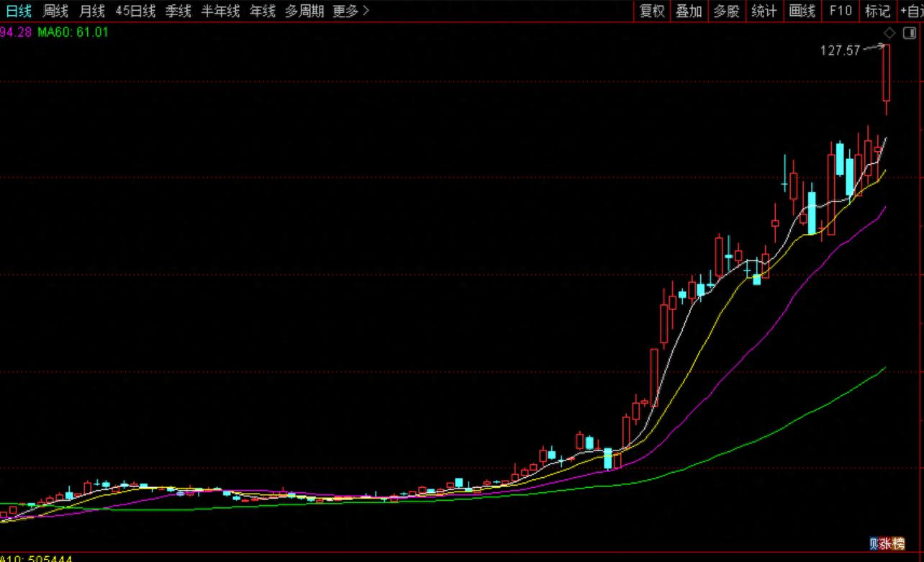
Task: Click the 统计 statistics button
Action: coord(764,11)
